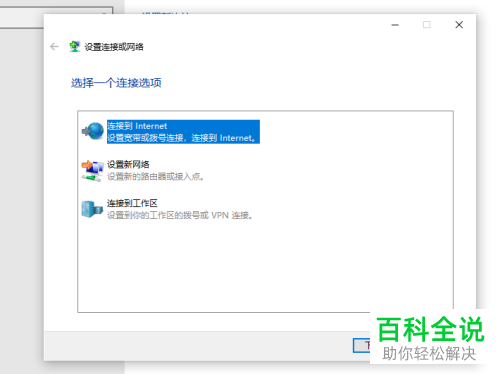500x374 pixels.
Task: Select the 连接到工作区 building icon
Action: 92,209
